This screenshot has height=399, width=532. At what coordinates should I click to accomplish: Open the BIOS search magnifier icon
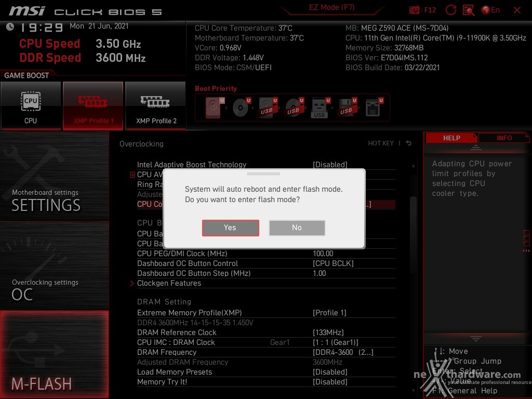[469, 10]
